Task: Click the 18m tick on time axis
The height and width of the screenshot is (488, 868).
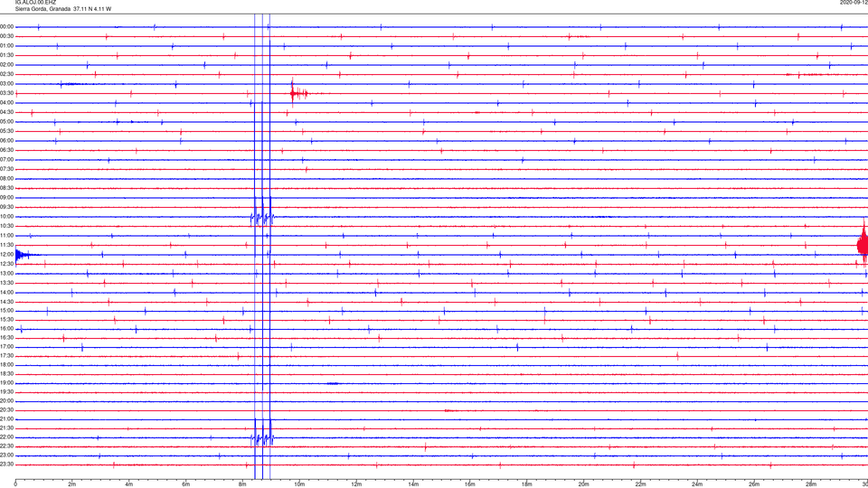Action: [526, 484]
